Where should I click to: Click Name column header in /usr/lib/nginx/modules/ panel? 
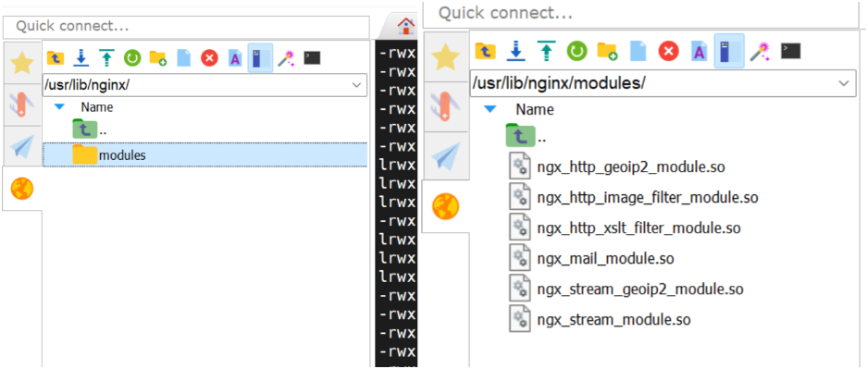click(535, 109)
